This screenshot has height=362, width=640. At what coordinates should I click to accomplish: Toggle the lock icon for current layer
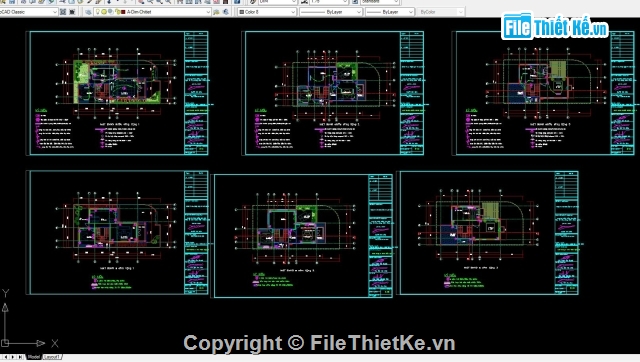(x=117, y=12)
